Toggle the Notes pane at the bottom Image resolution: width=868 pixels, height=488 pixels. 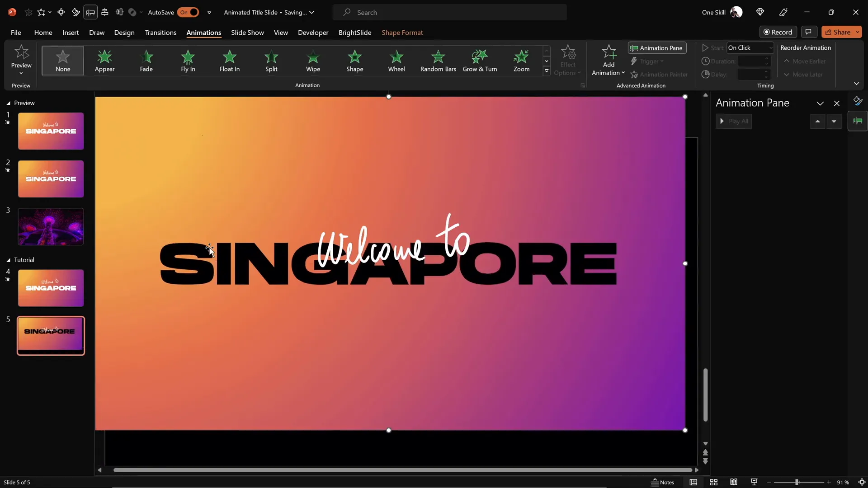click(x=663, y=482)
